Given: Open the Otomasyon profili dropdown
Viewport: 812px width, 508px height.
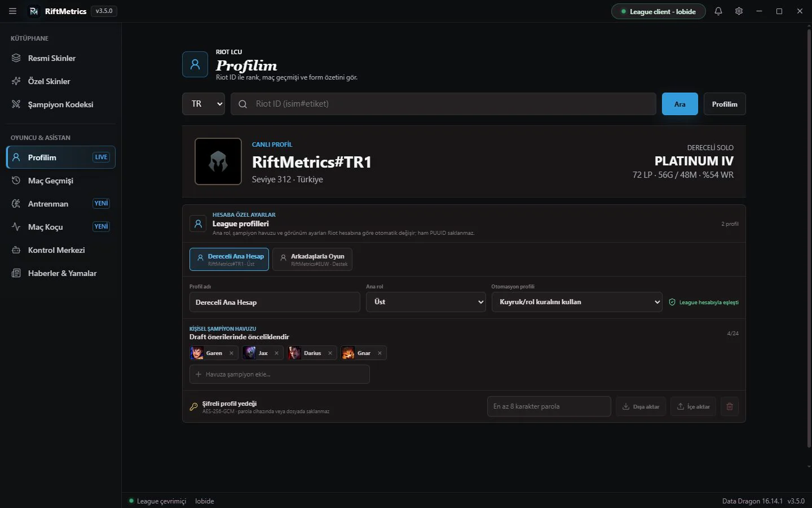Looking at the screenshot, I should point(577,302).
